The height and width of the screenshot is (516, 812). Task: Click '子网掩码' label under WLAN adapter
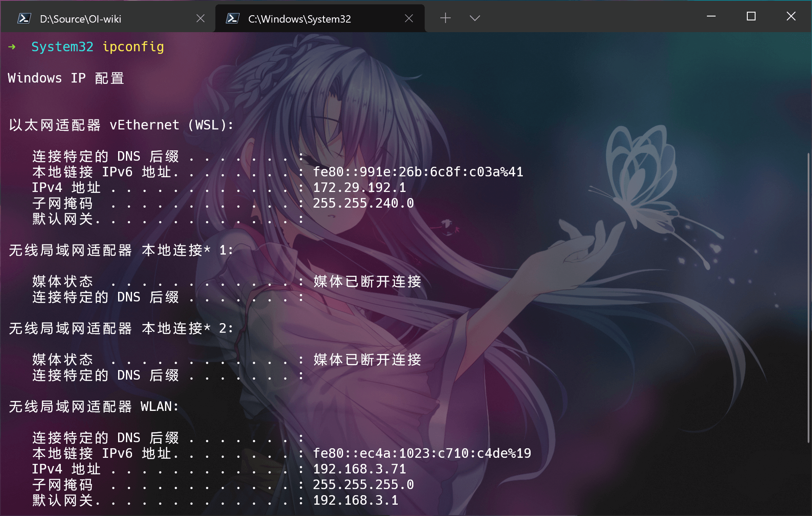pos(63,485)
